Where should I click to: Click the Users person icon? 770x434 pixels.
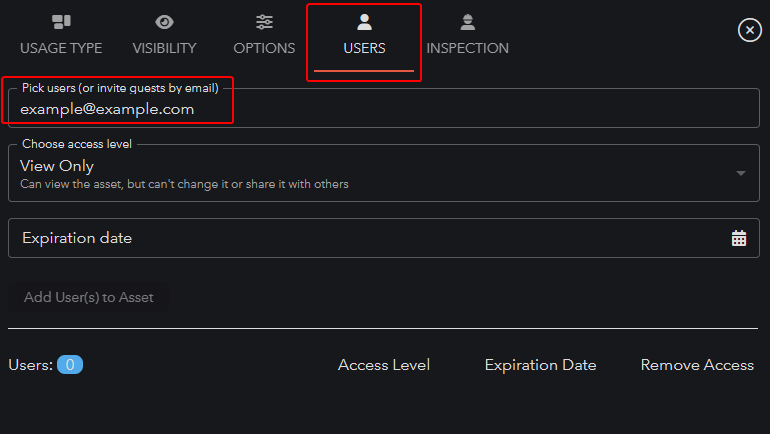tap(364, 22)
